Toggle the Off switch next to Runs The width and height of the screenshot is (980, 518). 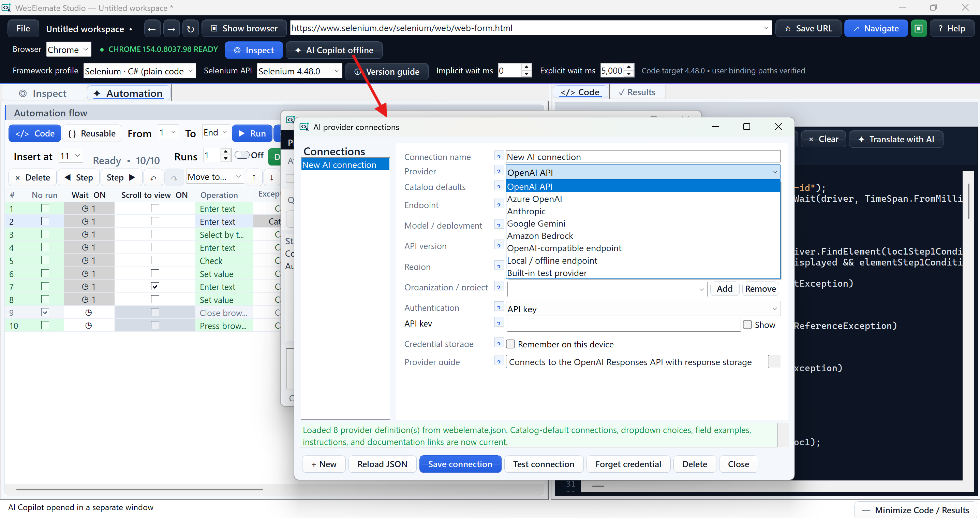[x=242, y=155]
